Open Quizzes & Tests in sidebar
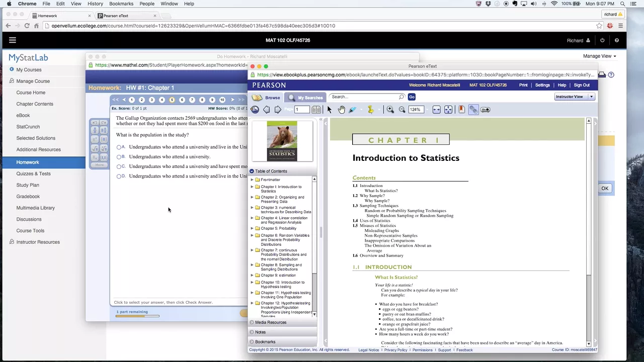The height and width of the screenshot is (362, 644). coord(33,173)
